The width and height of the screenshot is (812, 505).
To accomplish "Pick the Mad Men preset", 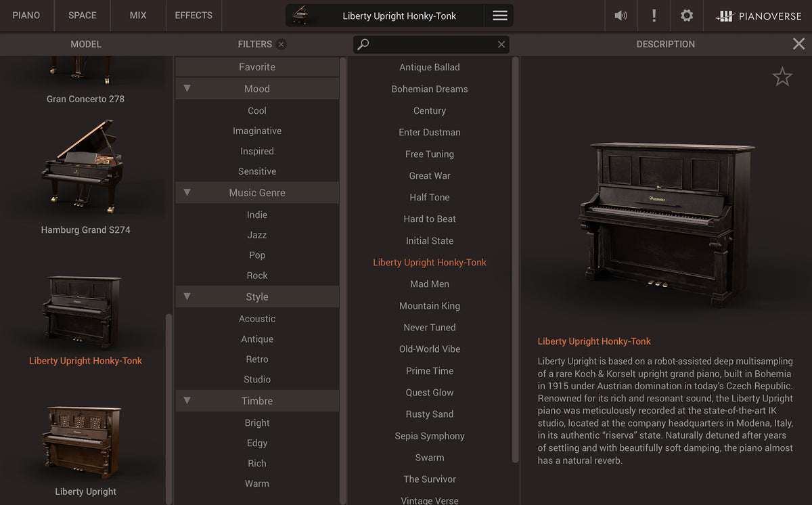I will 430,284.
